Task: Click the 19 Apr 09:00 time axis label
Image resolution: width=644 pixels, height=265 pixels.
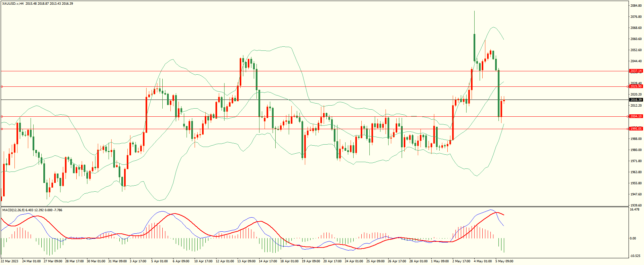Action: [x=311, y=261]
